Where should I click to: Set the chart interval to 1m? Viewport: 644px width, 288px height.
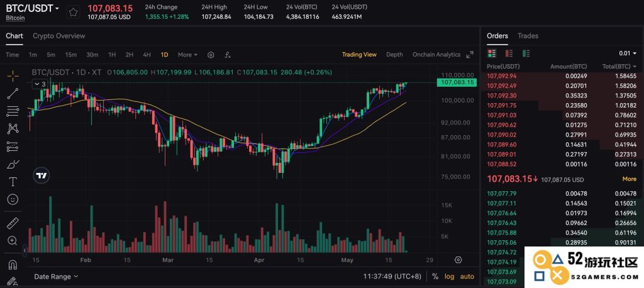(x=33, y=55)
